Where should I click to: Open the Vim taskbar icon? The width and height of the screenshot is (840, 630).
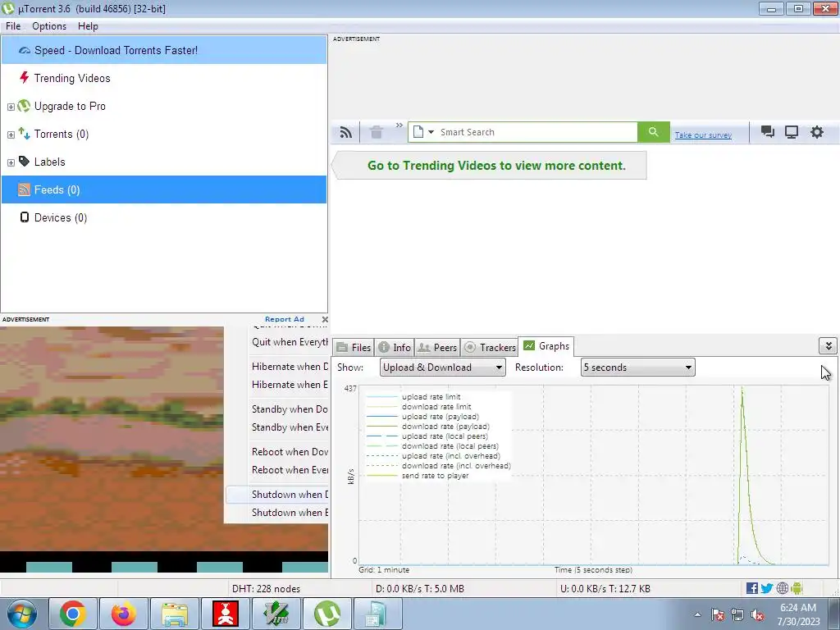coord(276,614)
